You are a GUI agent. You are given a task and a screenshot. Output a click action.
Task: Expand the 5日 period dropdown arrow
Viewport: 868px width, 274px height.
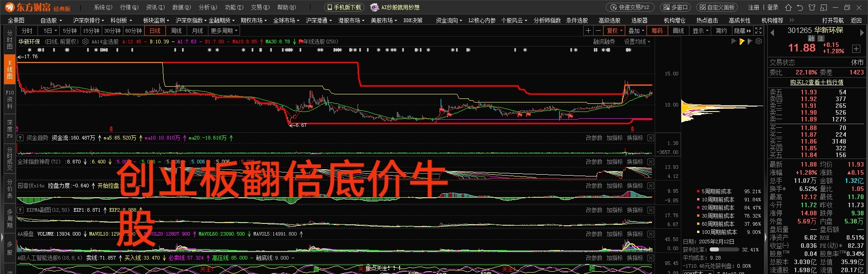click(56, 31)
